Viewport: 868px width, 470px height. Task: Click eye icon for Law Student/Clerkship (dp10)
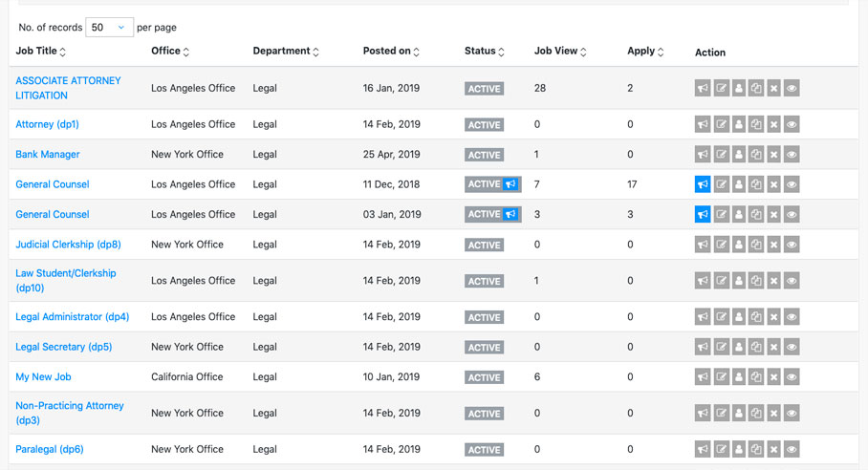(x=792, y=281)
